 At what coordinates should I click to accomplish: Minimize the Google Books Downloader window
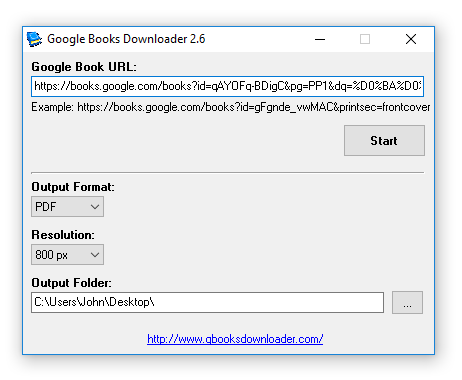pyautogui.click(x=320, y=39)
